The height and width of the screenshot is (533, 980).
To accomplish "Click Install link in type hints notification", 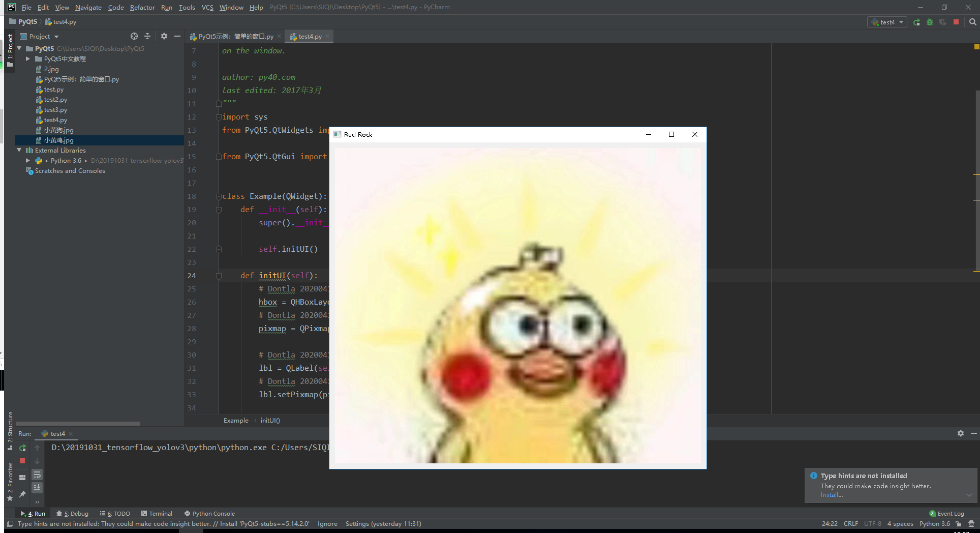I will (x=832, y=495).
